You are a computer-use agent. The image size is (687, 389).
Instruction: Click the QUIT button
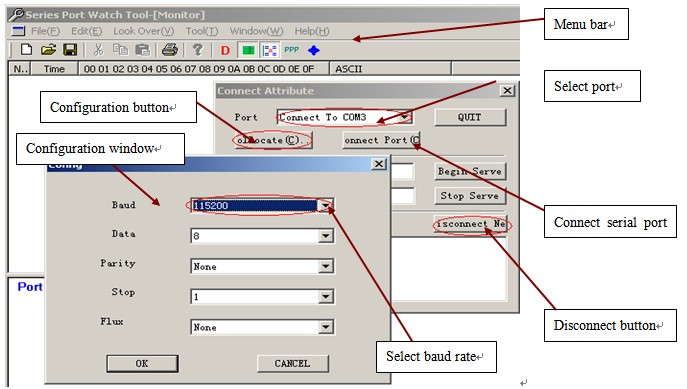pyautogui.click(x=470, y=117)
